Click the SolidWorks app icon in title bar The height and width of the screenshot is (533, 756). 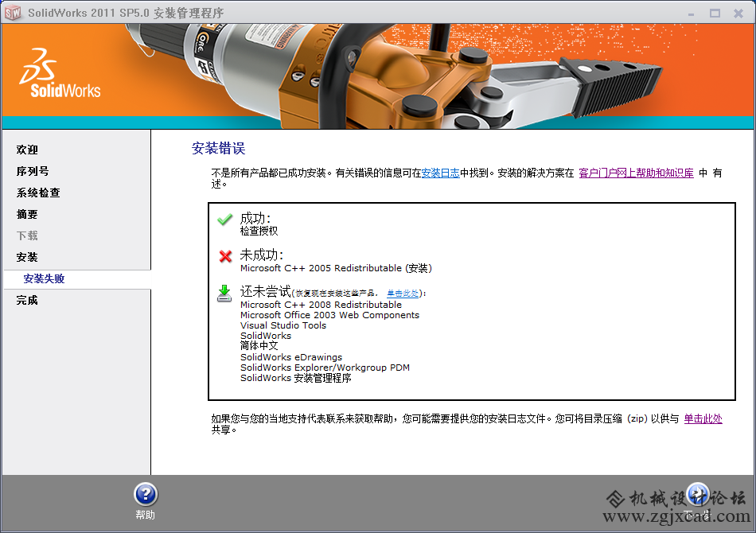pos(13,13)
